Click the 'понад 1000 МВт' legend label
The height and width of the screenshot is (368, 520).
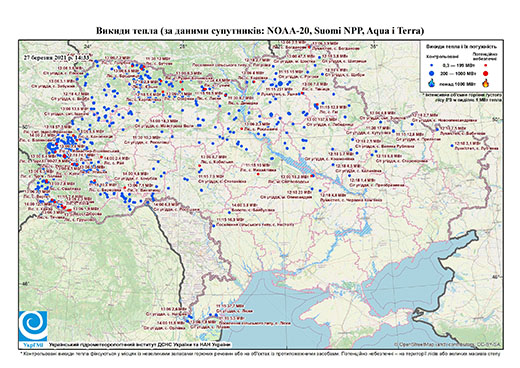tap(457, 83)
